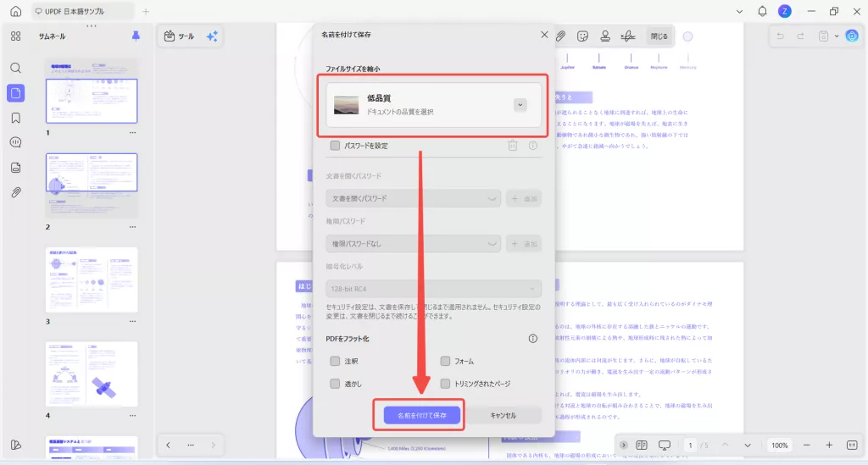Check the 注釈 flatten option

[335, 361]
